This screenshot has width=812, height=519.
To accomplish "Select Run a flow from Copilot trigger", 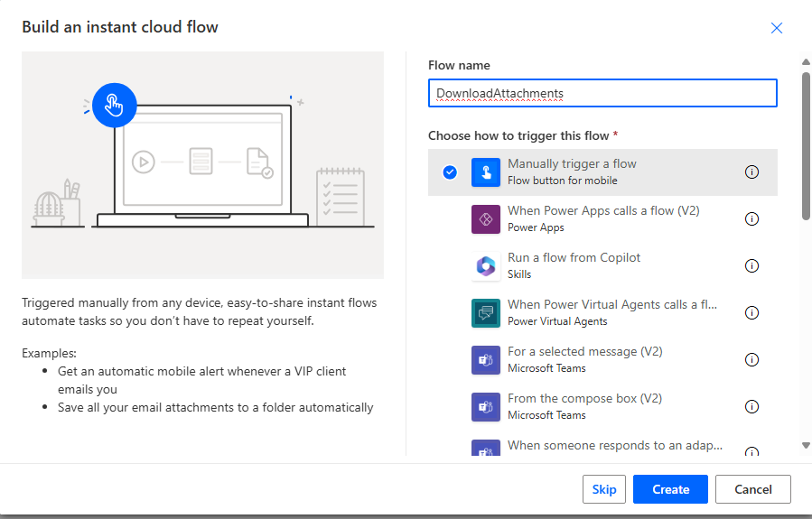I will click(602, 266).
